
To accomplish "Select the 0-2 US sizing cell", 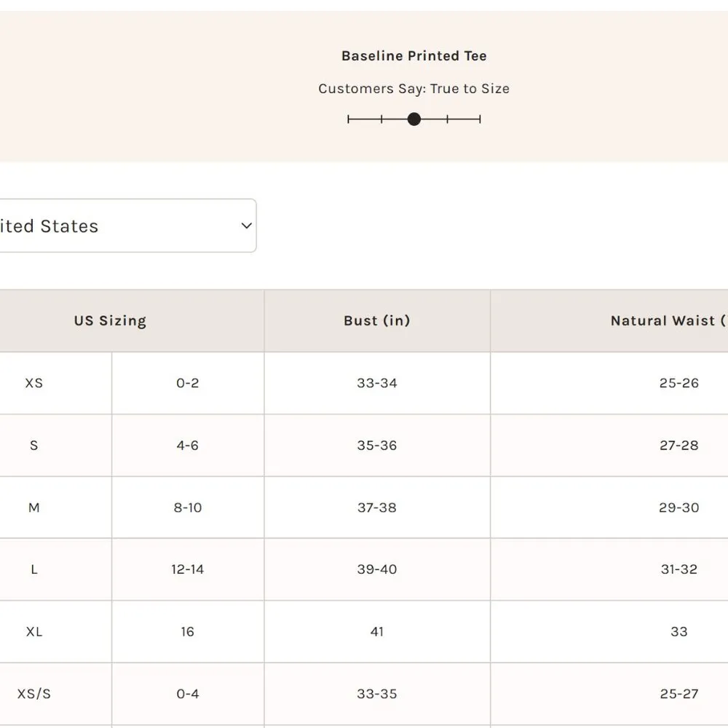I will click(187, 383).
